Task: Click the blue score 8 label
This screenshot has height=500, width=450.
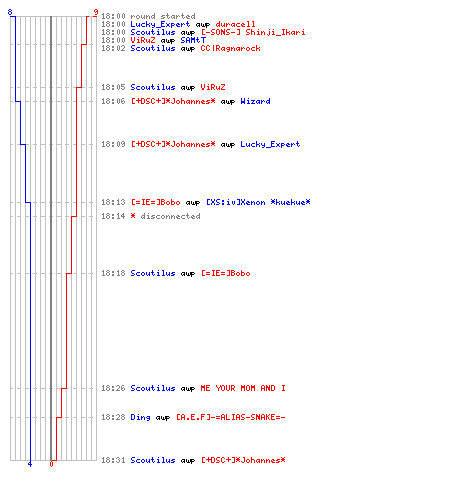Action: click(x=10, y=12)
